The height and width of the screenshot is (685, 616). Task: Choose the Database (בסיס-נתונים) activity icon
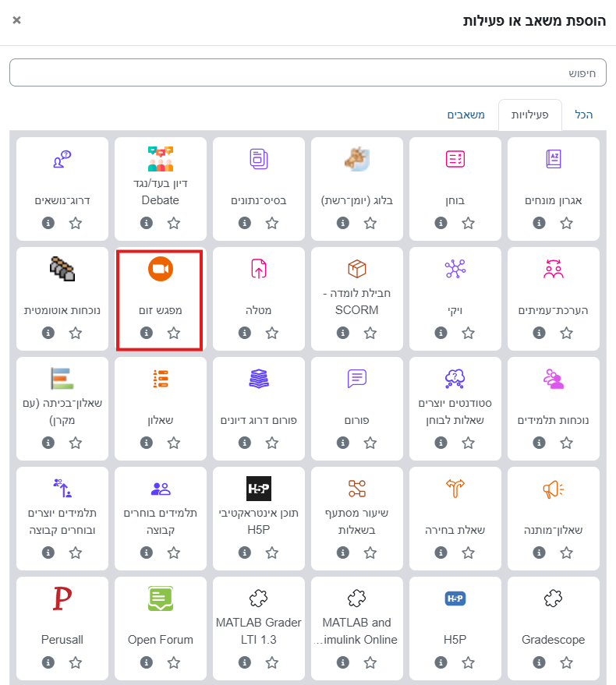click(258, 159)
